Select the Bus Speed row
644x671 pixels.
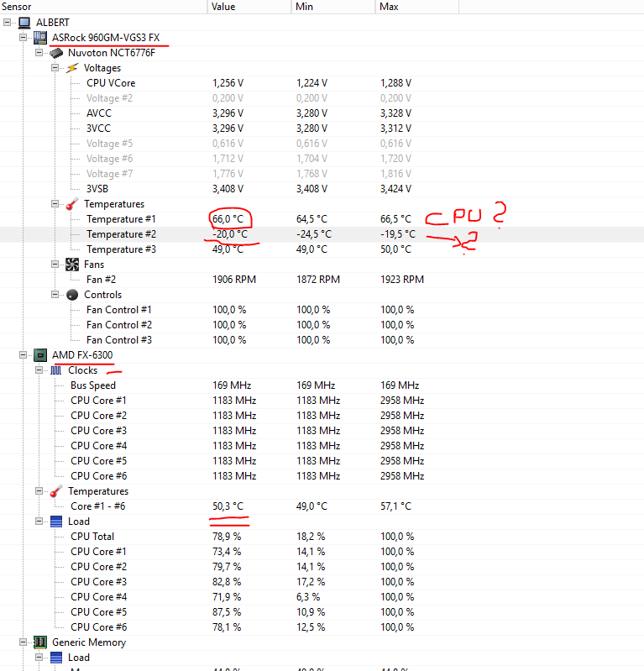click(x=322, y=385)
